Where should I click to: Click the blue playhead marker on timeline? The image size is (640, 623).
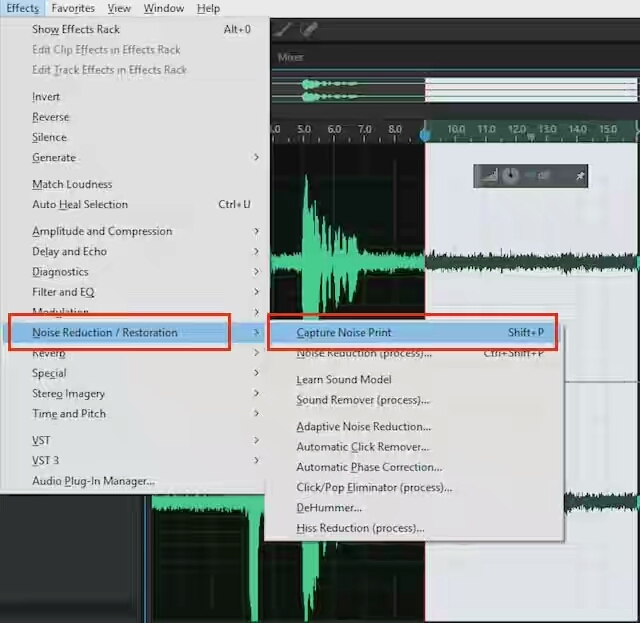425,135
